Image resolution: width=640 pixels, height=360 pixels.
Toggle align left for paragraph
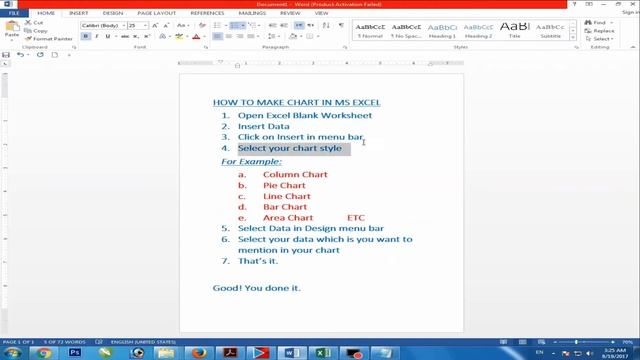(218, 36)
